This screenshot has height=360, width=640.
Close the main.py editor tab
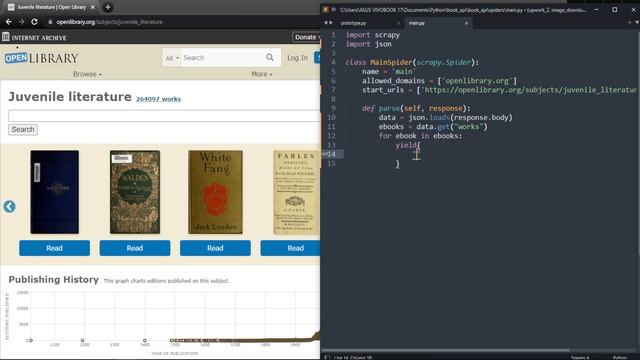[x=466, y=23]
